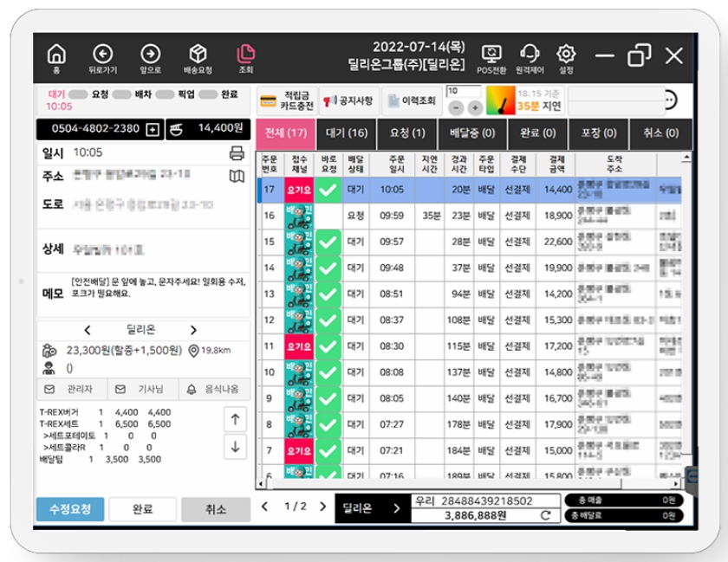
Task: Click the POS전환 monitor icon
Action: pos(491,58)
